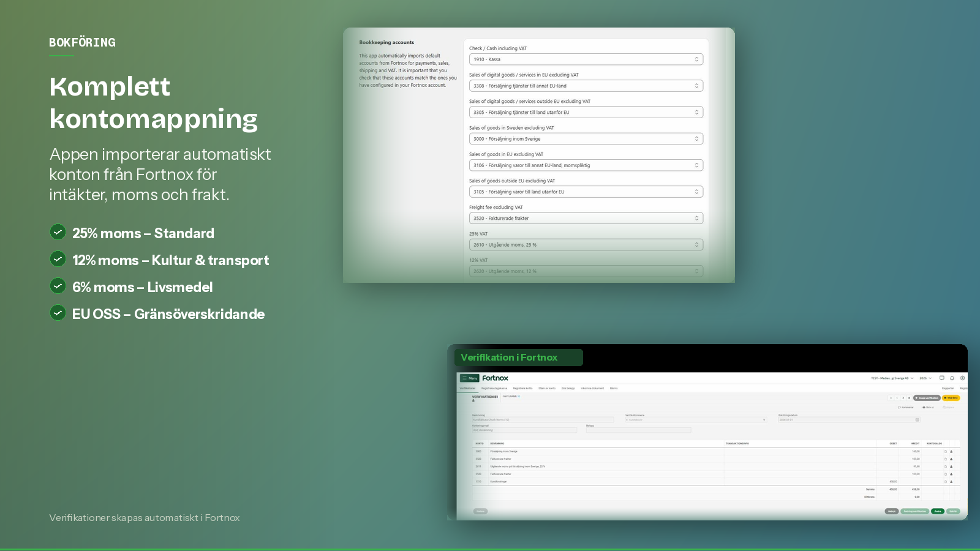Click the Fortnox logo
Viewport: 980px width, 551px height.
pyautogui.click(x=495, y=378)
